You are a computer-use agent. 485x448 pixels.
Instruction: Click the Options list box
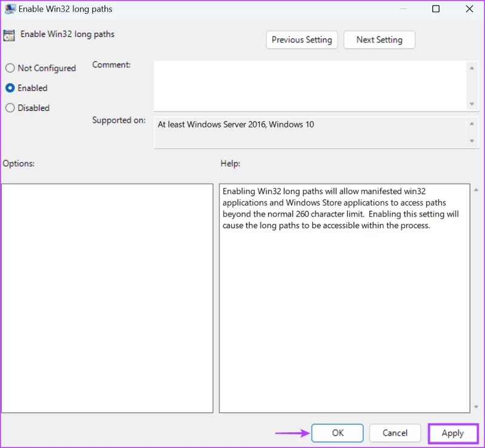pos(107,298)
